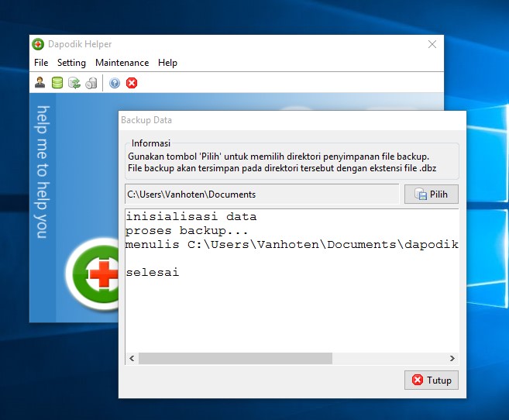Viewport: 509px width, 420px height.
Task: Click the 'inisialisasi data' log line
Action: pos(191,216)
